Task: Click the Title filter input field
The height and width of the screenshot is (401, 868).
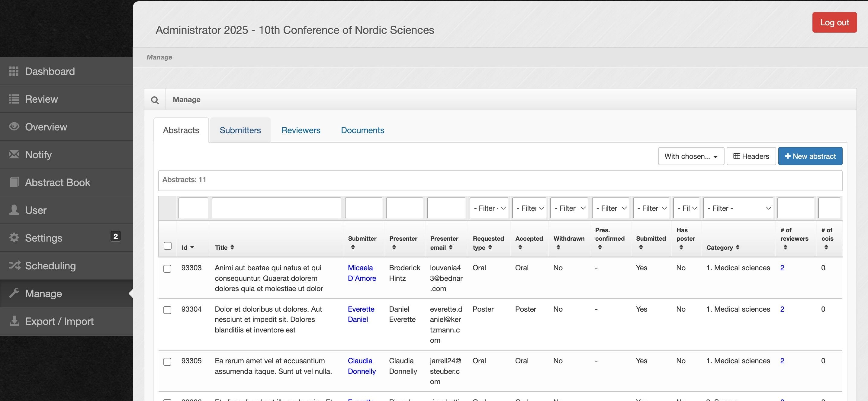Action: 276,208
